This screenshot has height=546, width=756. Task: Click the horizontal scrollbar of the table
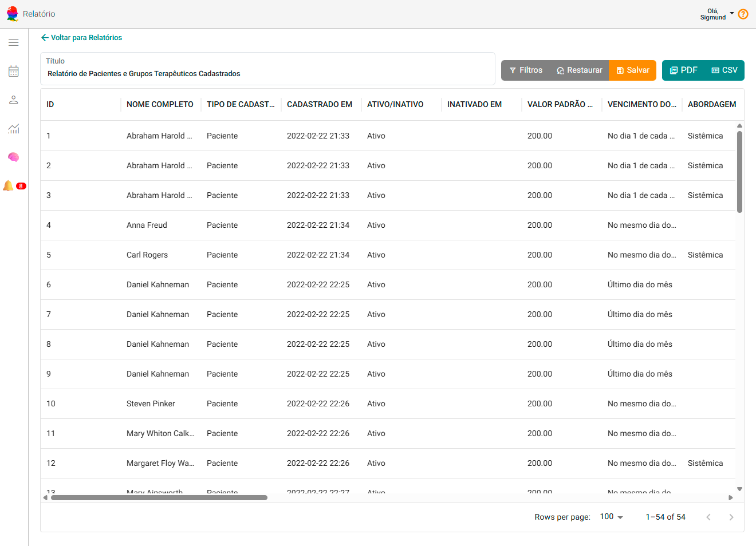tap(159, 498)
